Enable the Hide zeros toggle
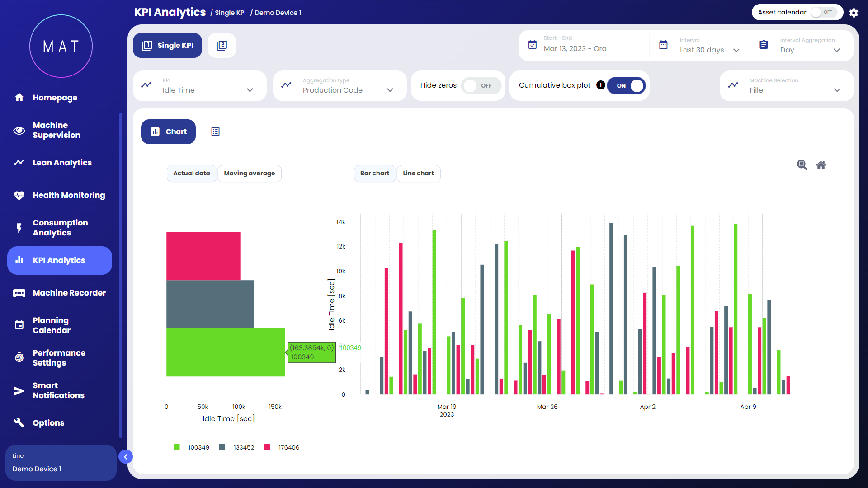This screenshot has height=488, width=868. click(x=481, y=85)
